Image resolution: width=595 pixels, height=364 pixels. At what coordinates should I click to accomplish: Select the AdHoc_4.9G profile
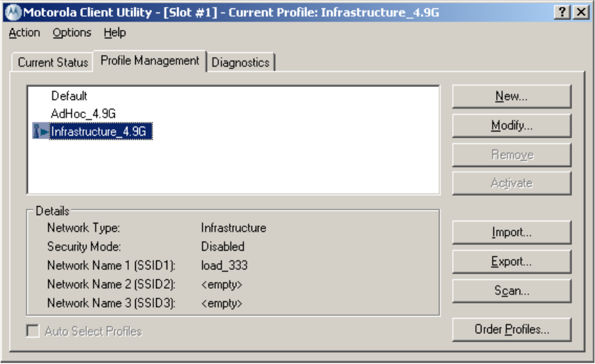83,113
